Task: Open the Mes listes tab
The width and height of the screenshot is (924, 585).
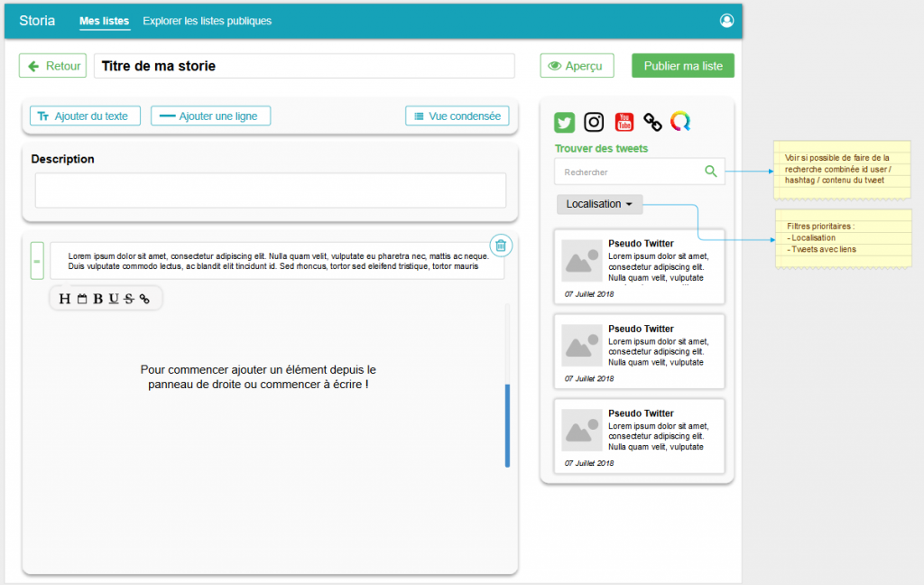Action: coord(104,21)
